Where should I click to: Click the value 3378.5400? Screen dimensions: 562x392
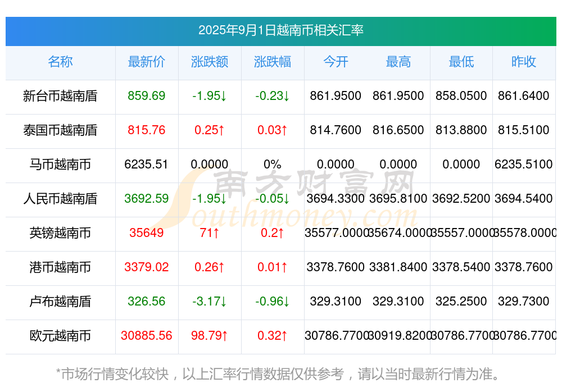click(x=461, y=267)
